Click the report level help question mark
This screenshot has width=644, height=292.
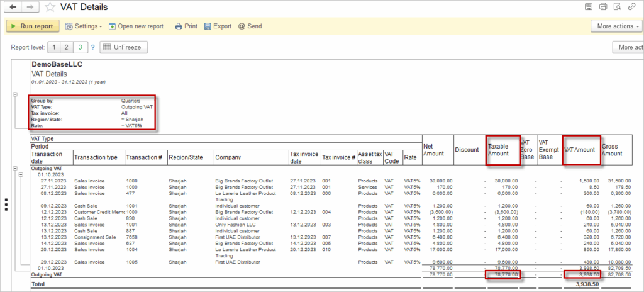(x=92, y=47)
